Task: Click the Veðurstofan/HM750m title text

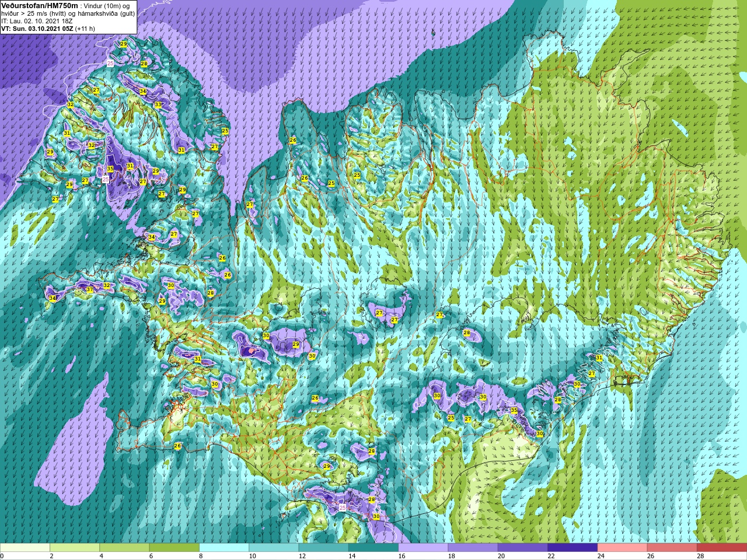Action: point(40,5)
